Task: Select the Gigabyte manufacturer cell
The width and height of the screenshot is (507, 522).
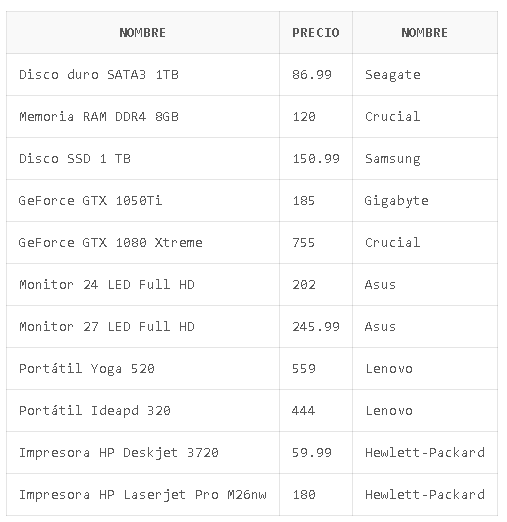Action: pos(425,201)
